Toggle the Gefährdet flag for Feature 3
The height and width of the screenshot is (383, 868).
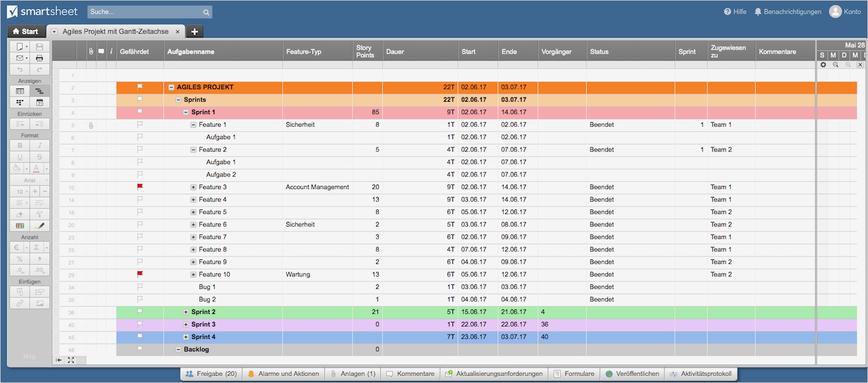140,187
